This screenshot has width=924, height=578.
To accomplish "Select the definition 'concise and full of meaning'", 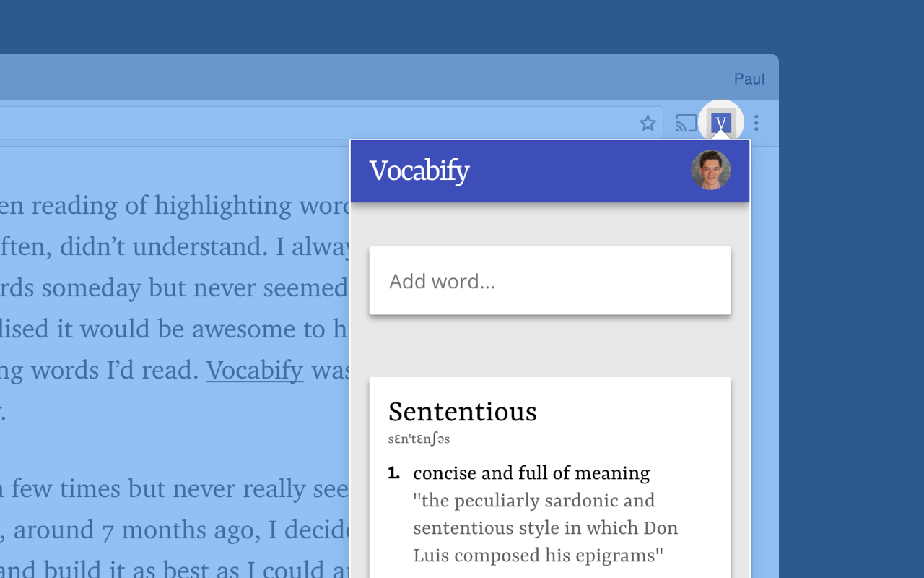I will [x=531, y=473].
